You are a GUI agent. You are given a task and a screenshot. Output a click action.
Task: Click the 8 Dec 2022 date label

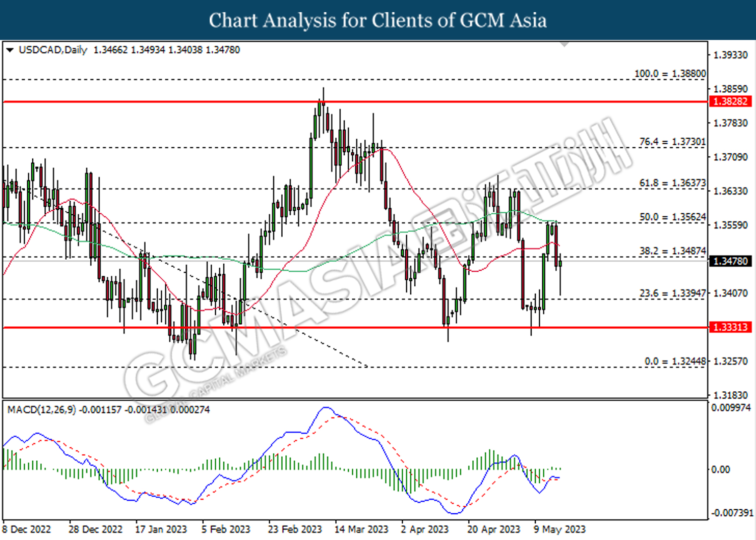(x=27, y=529)
